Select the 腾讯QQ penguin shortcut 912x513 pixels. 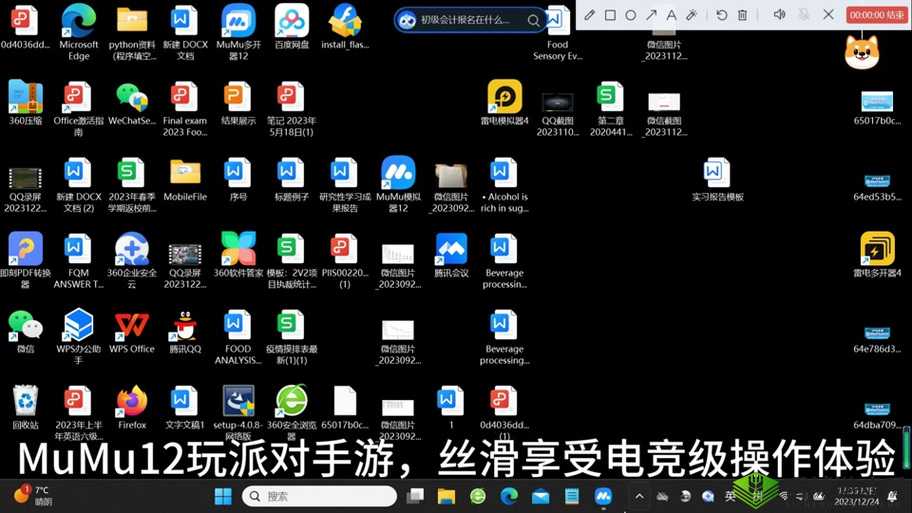pyautogui.click(x=185, y=332)
